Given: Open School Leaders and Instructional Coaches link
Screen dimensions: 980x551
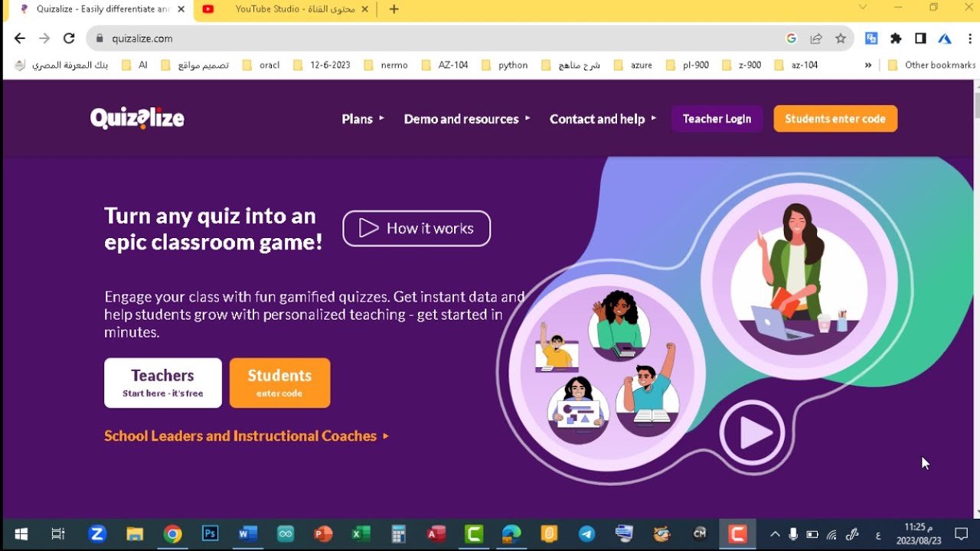Looking at the screenshot, I should [x=247, y=435].
